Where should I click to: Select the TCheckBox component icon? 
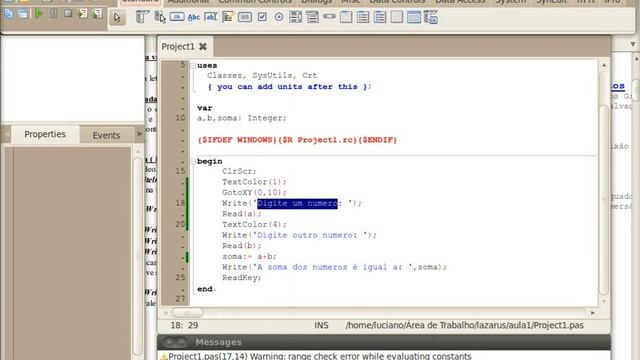(x=262, y=17)
